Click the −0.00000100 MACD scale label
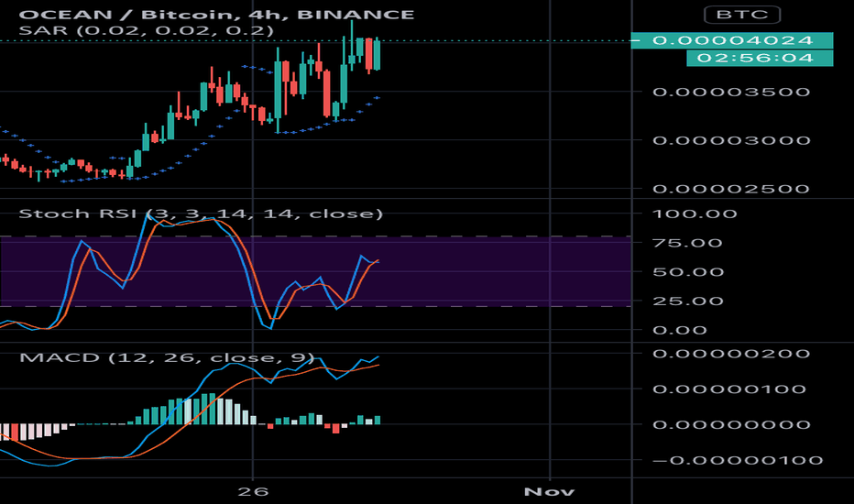854x504 pixels. (737, 460)
